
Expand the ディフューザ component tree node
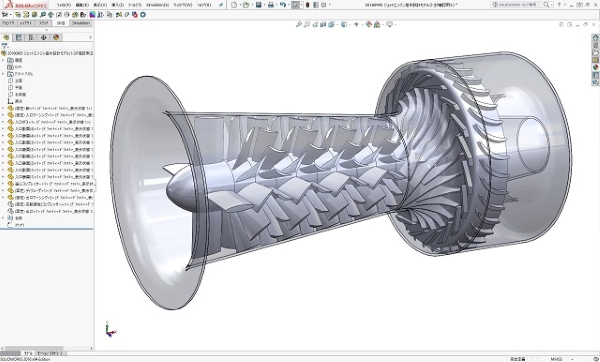click(x=3, y=191)
